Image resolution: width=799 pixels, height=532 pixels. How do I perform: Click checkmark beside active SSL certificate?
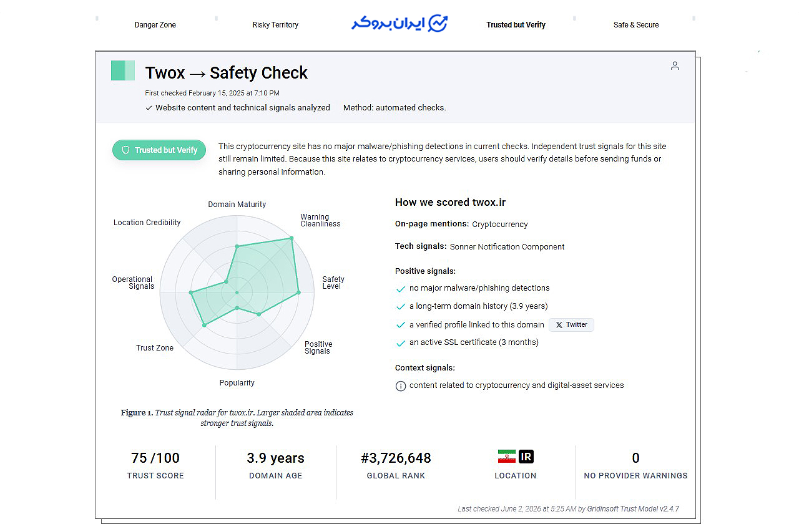tap(401, 343)
